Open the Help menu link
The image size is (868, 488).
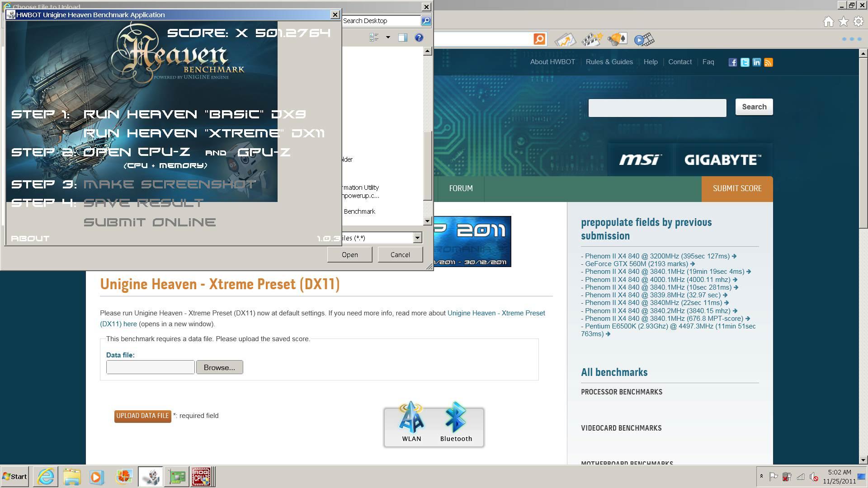point(651,62)
